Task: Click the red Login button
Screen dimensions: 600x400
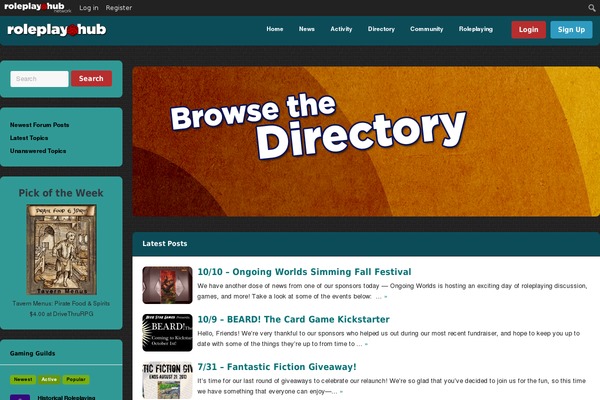Action: point(528,29)
